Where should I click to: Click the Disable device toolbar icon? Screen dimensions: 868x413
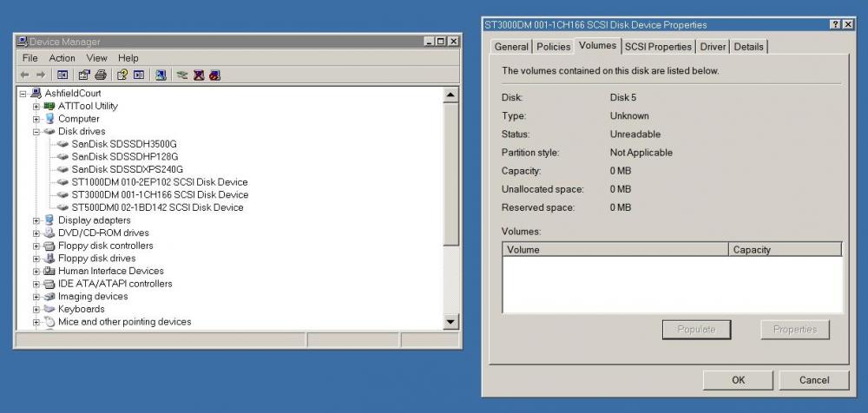214,75
